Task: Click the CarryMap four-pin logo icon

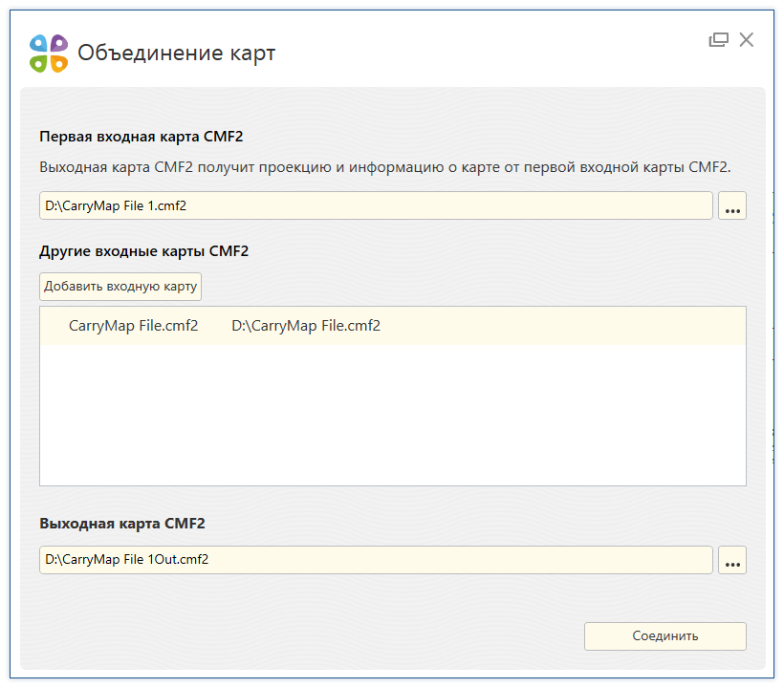Action: 49,53
